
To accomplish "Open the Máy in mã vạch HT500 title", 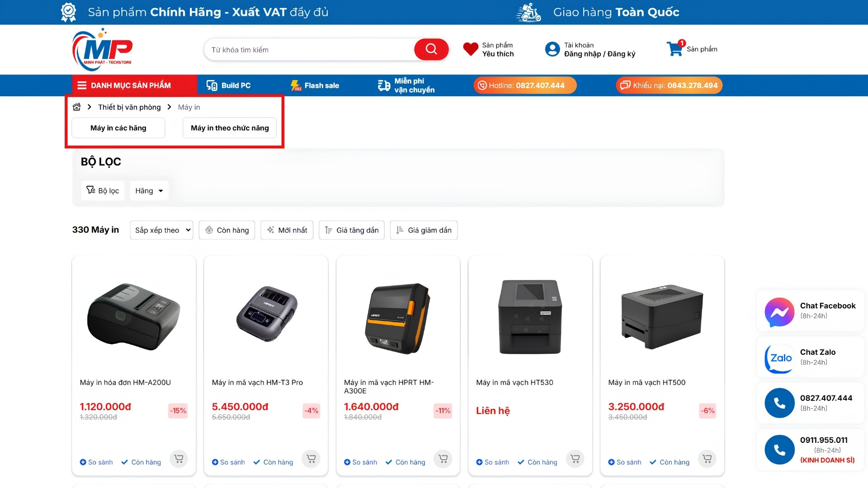I will [646, 382].
